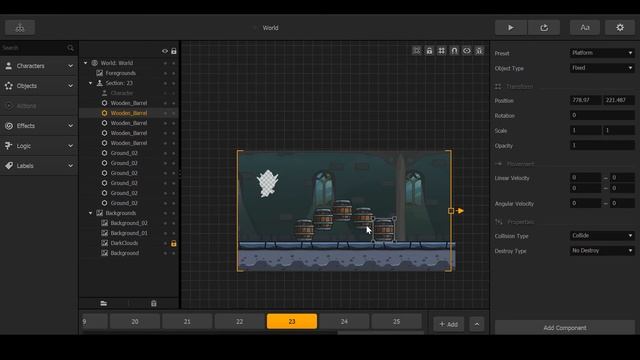640x360 pixels.
Task: Click the Logic signpost icon
Action: pyautogui.click(x=9, y=146)
